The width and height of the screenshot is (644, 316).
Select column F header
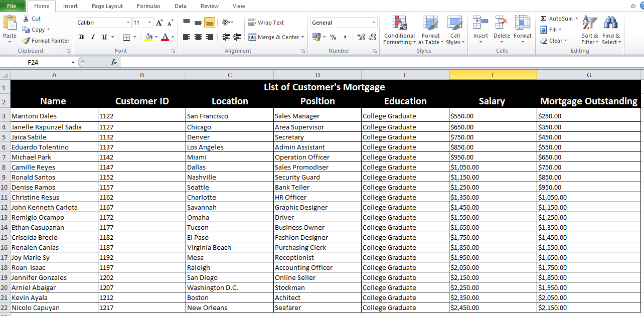pyautogui.click(x=493, y=75)
